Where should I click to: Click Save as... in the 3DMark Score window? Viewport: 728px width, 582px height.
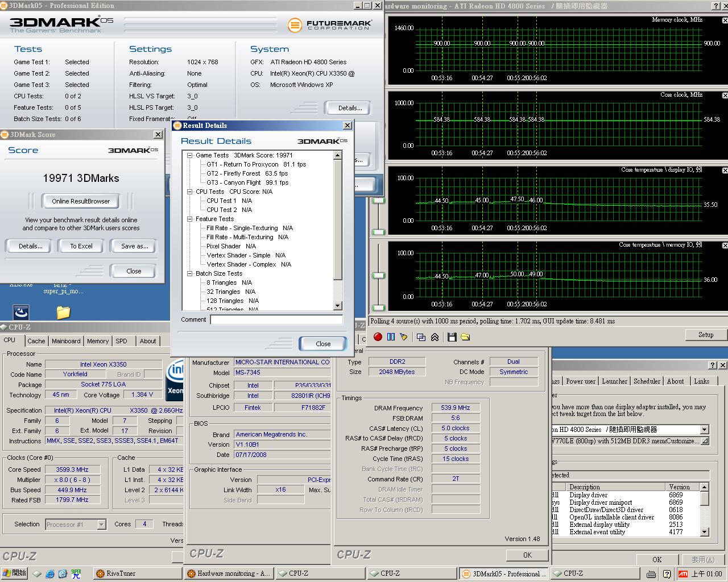(x=135, y=246)
